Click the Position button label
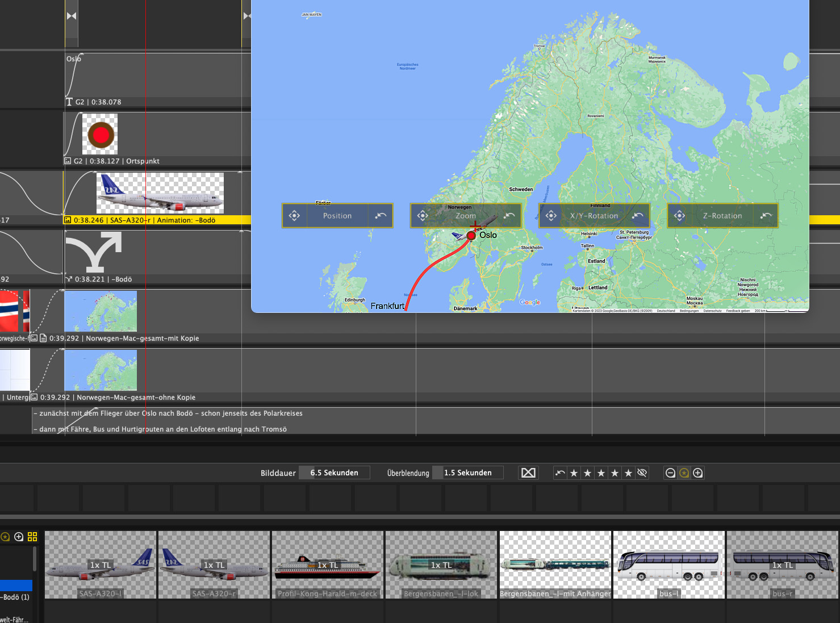Screen dimensions: 840x623 [337, 216]
